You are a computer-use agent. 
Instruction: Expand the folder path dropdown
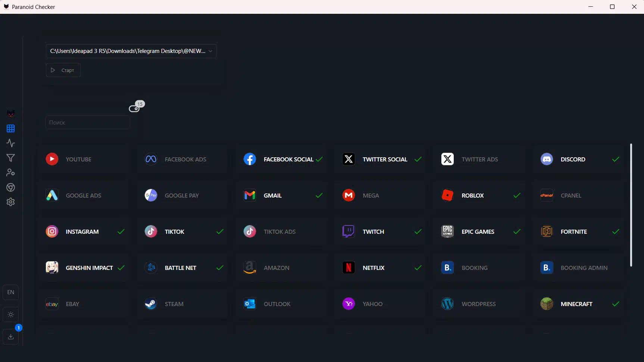pyautogui.click(x=131, y=51)
